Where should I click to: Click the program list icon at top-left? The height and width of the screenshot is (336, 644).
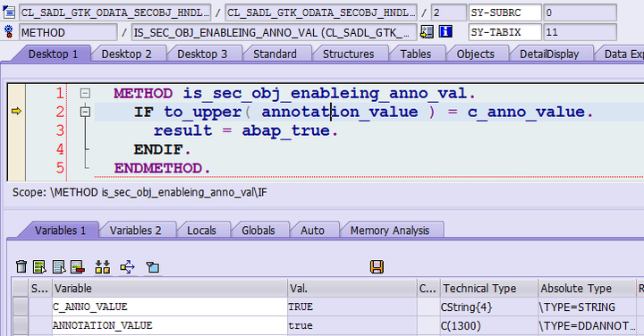[9, 13]
